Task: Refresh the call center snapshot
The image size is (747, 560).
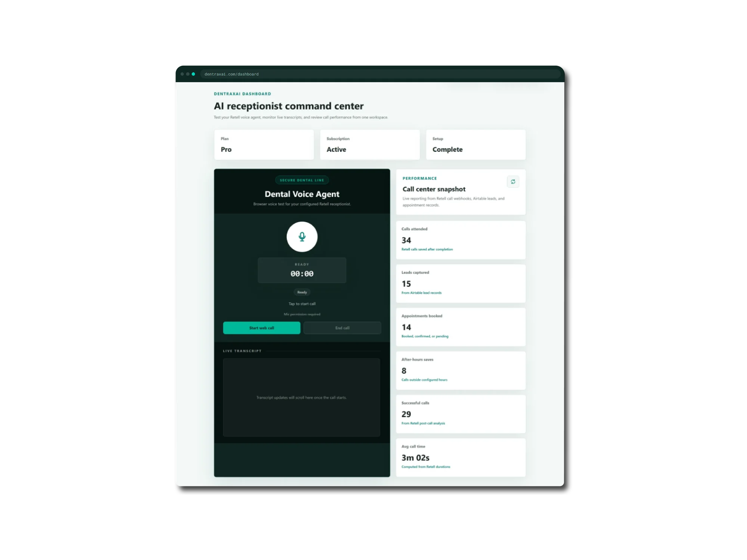Action: pos(513,181)
